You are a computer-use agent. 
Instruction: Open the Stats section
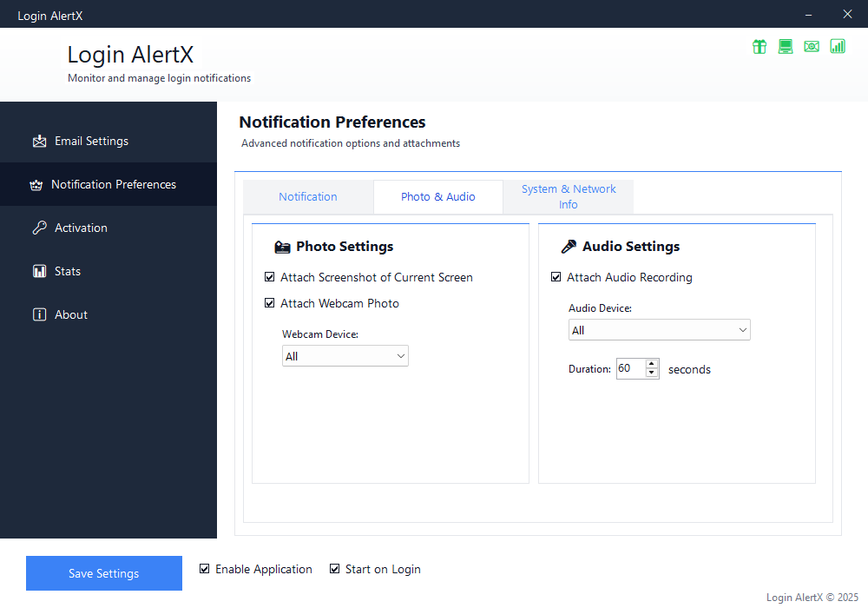[108, 271]
